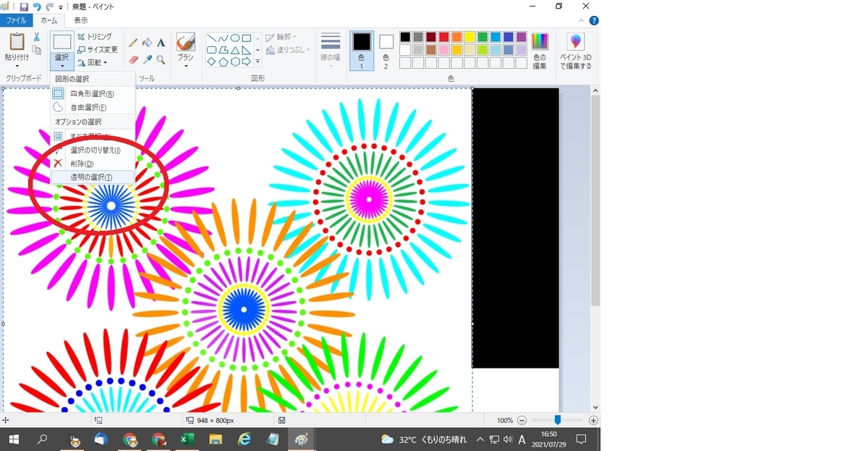The width and height of the screenshot is (868, 451).
Task: Open Internet Explorer from the taskbar
Action: click(x=244, y=439)
